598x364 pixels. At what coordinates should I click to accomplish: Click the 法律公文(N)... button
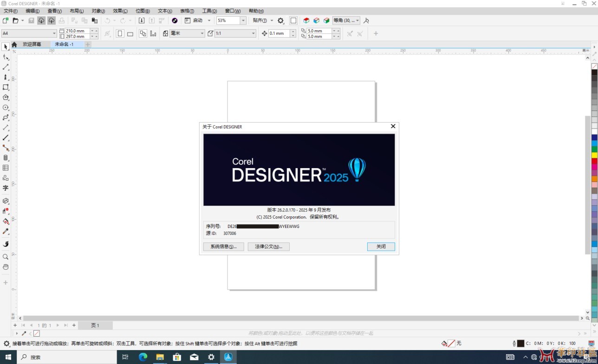click(269, 247)
